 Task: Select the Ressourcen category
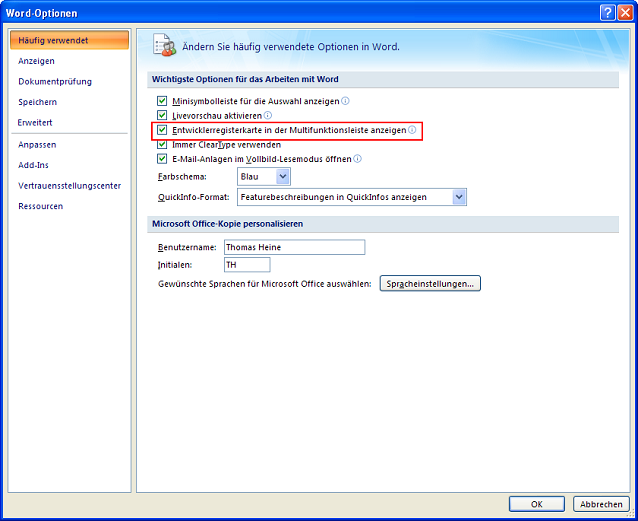pyautogui.click(x=41, y=206)
